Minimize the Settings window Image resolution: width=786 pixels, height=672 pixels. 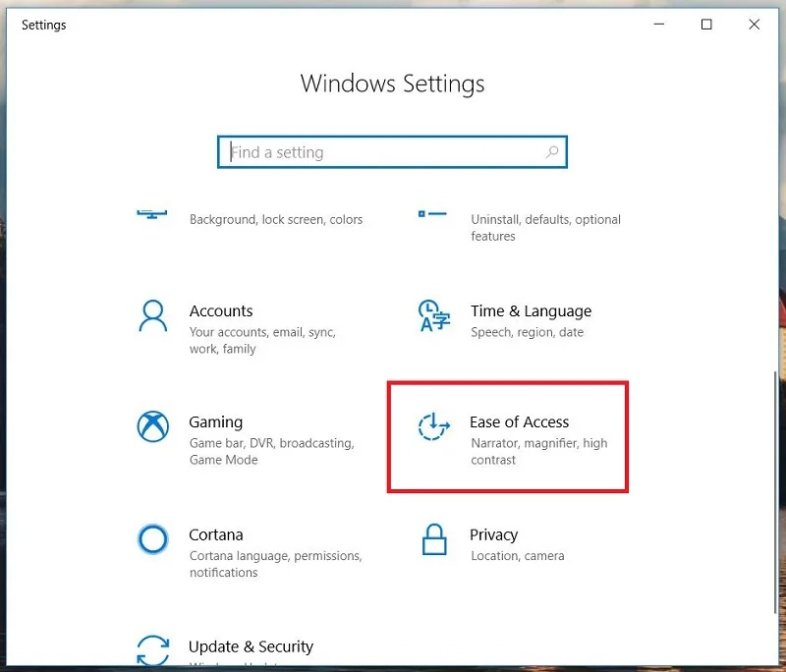(659, 24)
